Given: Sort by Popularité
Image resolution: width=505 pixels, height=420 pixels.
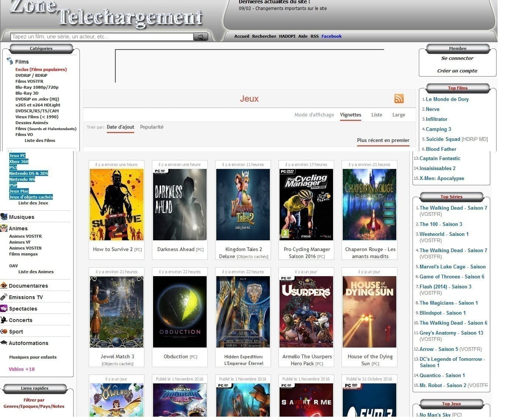Looking at the screenshot, I should (x=152, y=127).
